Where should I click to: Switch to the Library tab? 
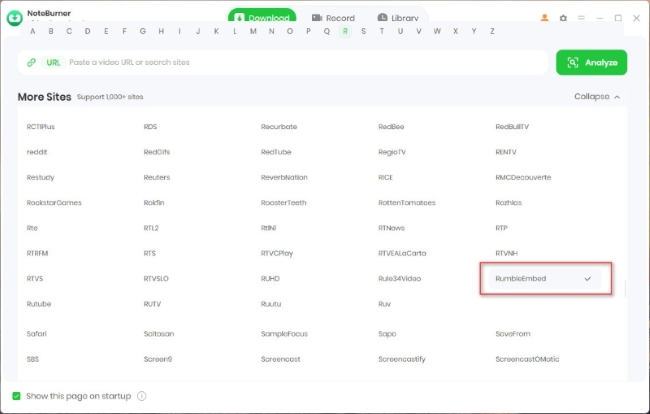398,18
